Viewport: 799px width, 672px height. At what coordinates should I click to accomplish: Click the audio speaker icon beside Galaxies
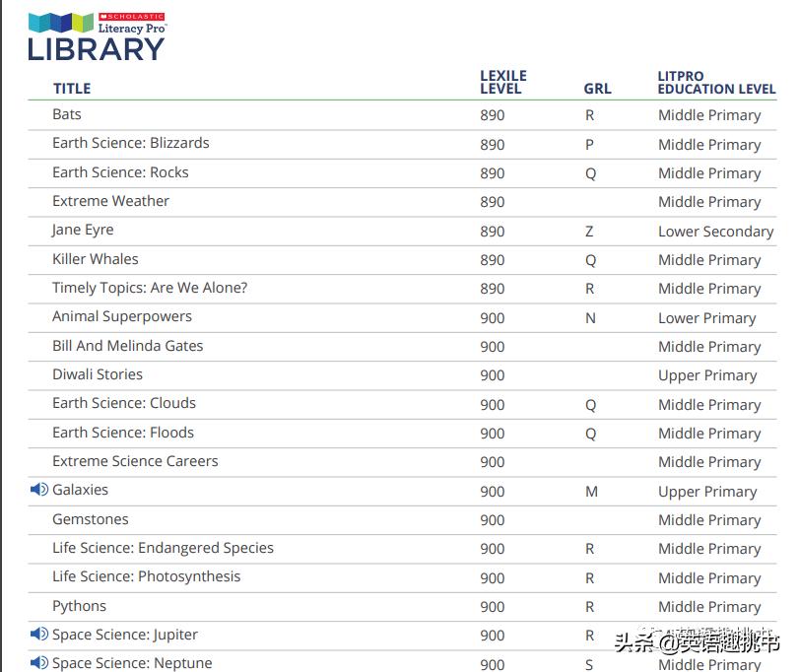[39, 490]
